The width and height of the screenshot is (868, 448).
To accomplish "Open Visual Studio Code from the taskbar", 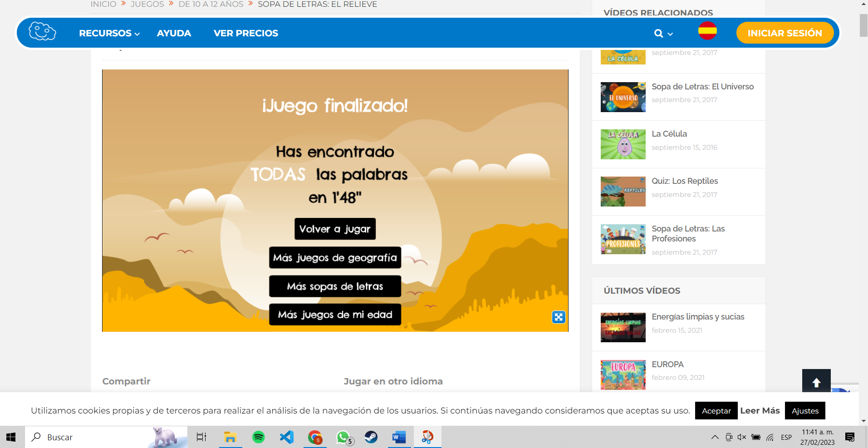I will click(x=287, y=437).
